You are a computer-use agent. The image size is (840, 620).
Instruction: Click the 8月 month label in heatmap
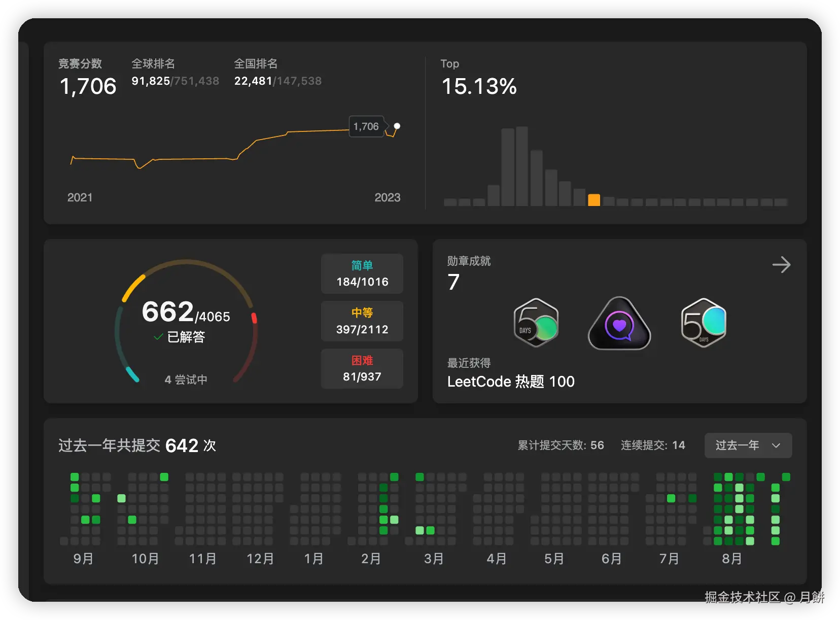(731, 559)
